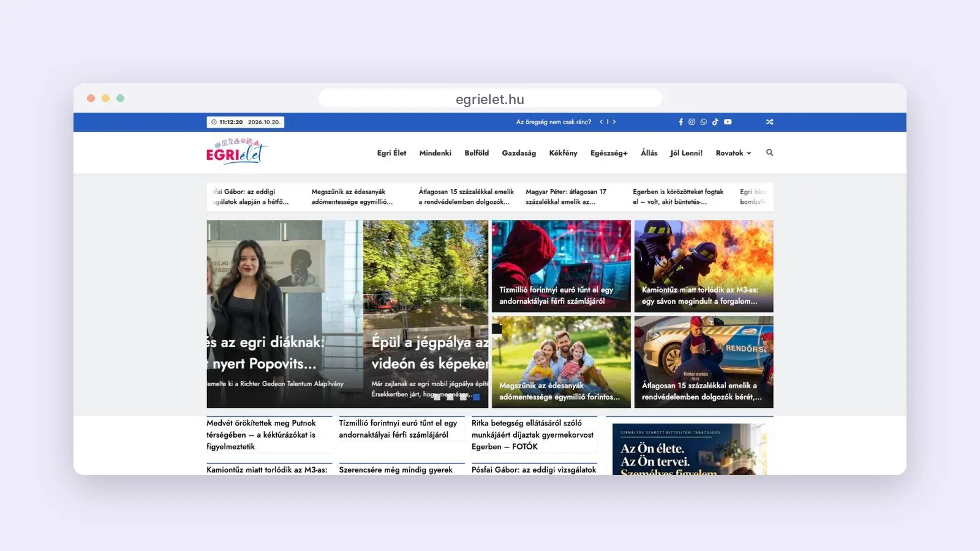Open the search magnifier icon
Screen dimensions: 980x551
(769, 152)
